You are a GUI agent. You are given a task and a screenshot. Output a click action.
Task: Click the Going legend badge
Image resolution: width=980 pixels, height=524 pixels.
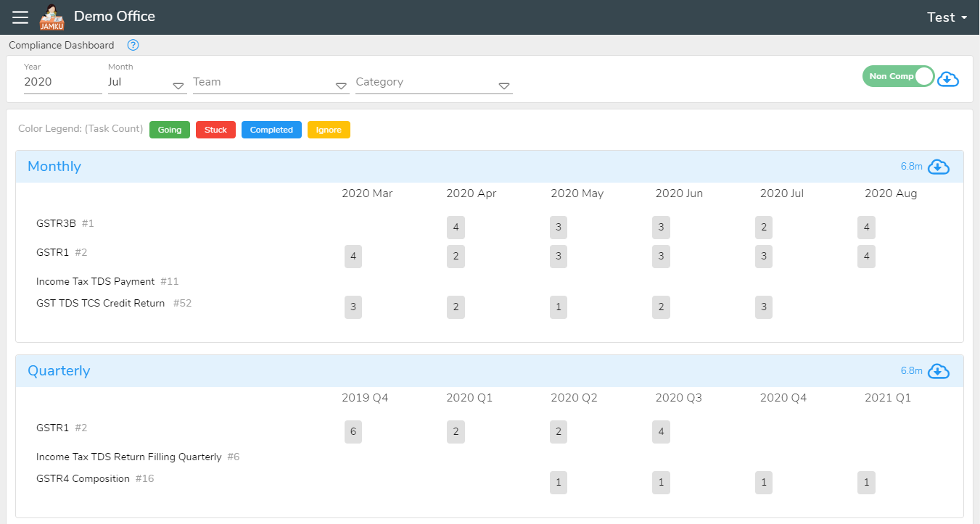pyautogui.click(x=169, y=130)
